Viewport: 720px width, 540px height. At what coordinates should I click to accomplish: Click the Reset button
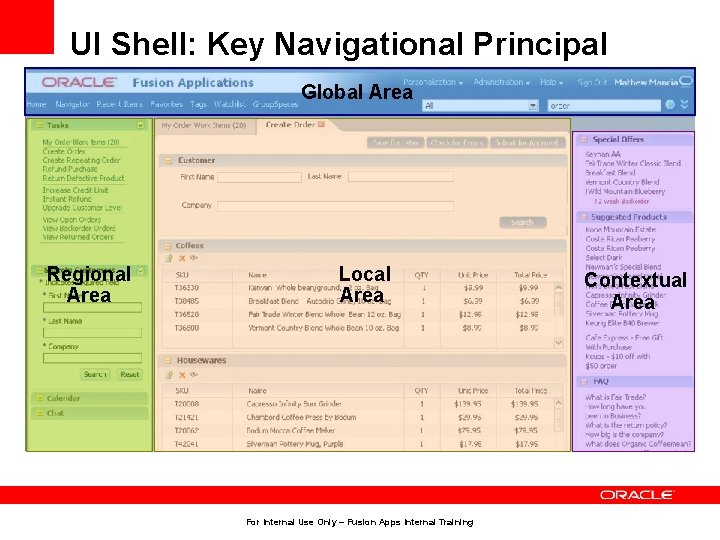click(x=129, y=374)
